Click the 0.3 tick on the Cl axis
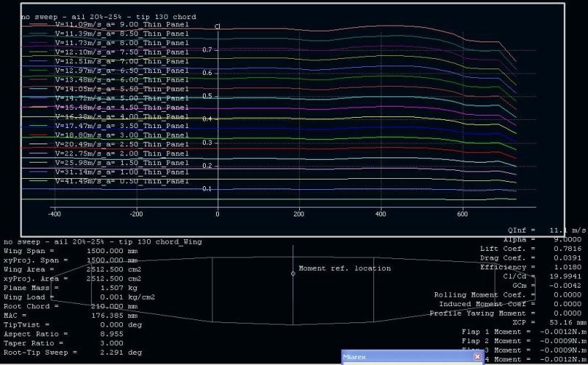The height and width of the screenshot is (365, 588). 207,143
